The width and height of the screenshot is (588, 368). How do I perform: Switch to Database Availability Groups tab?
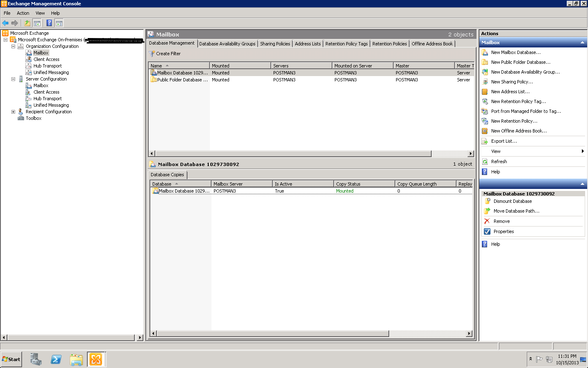pos(227,44)
